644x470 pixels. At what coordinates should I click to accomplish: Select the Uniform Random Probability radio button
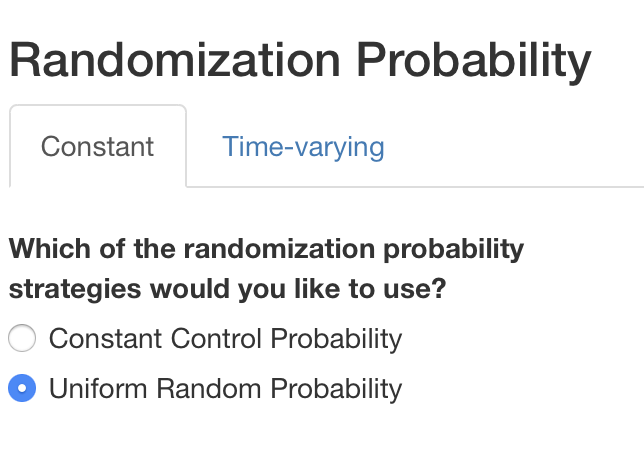pyautogui.click(x=22, y=388)
